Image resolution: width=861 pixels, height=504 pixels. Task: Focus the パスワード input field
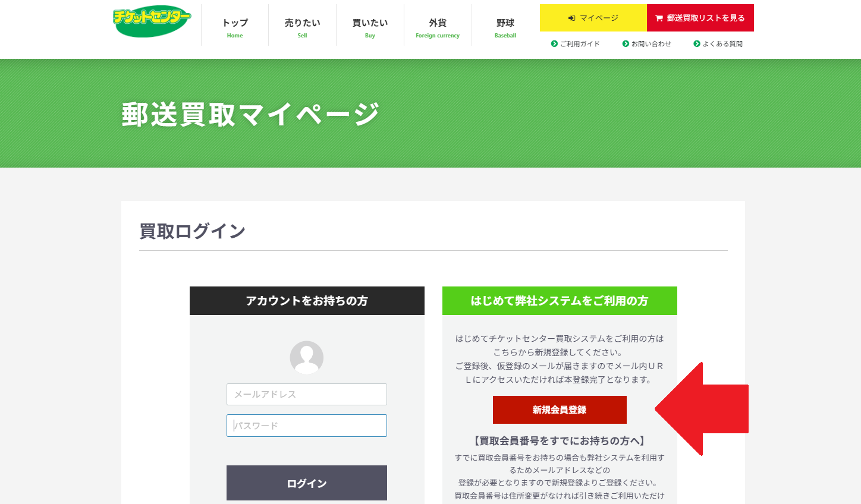[307, 426]
